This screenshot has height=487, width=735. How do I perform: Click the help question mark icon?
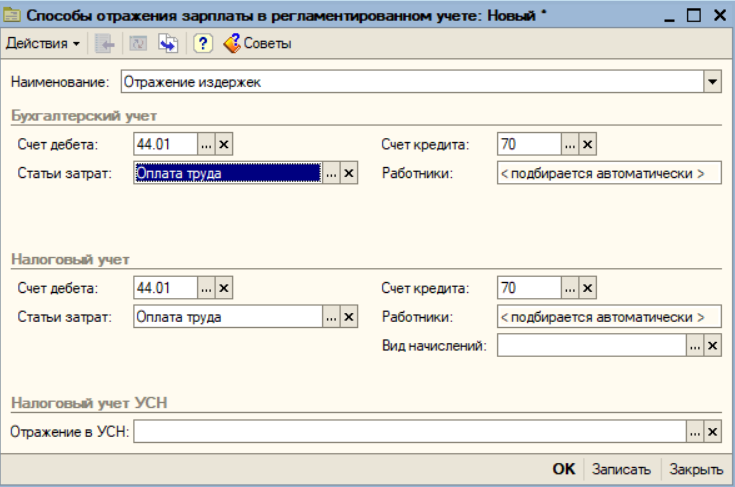[202, 44]
